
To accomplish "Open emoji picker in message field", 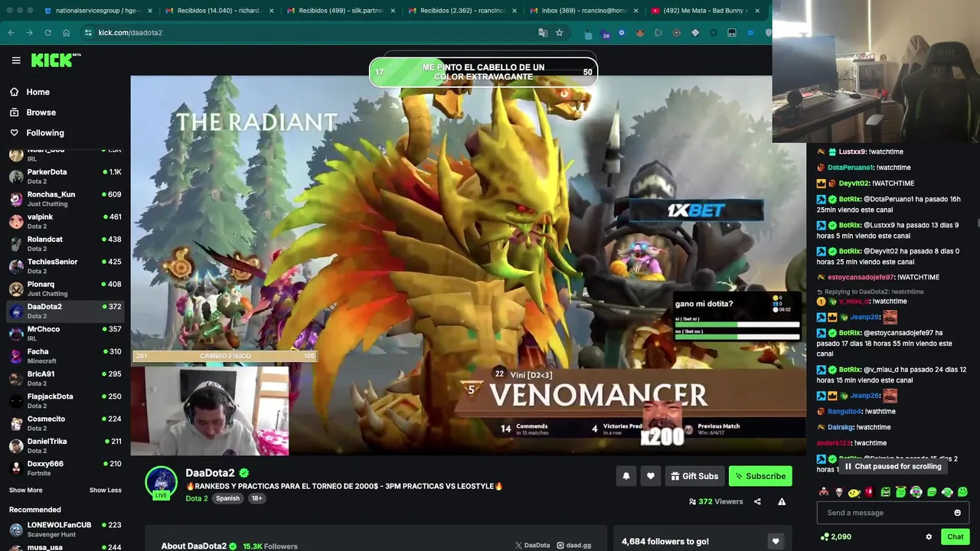I will click(x=957, y=513).
